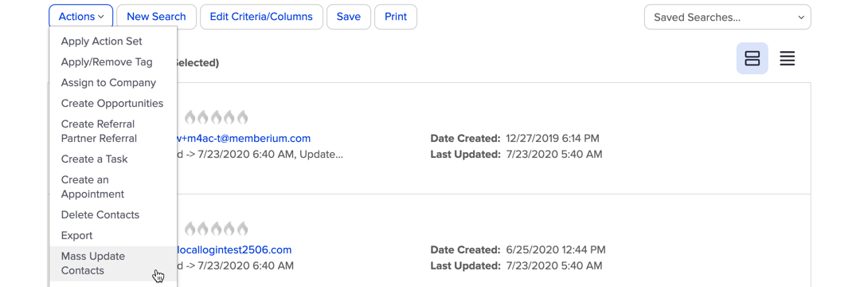This screenshot has width=868, height=287.
Task: Expand the Saved Searches dropdown
Action: coord(727,18)
